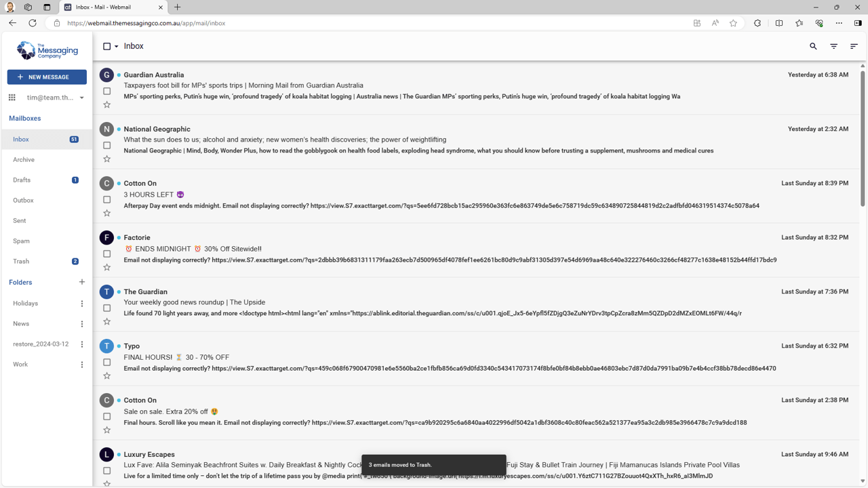
Task: Click the NEW MESSAGE button
Action: tap(47, 77)
